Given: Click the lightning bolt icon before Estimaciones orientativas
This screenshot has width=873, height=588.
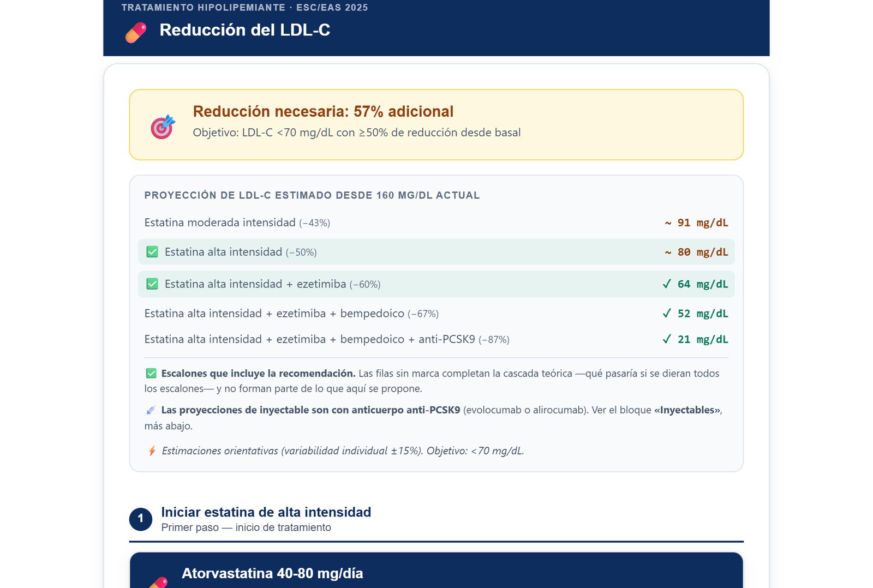Looking at the screenshot, I should point(152,451).
